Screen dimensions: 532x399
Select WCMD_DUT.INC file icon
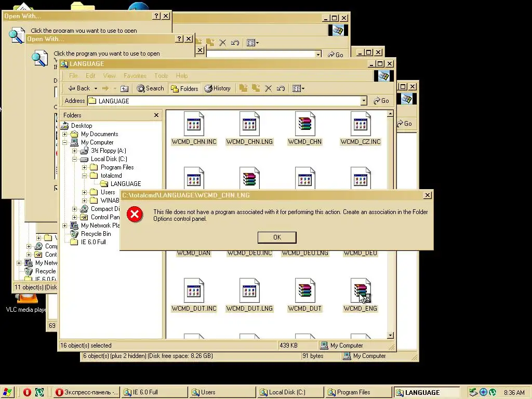tap(194, 290)
